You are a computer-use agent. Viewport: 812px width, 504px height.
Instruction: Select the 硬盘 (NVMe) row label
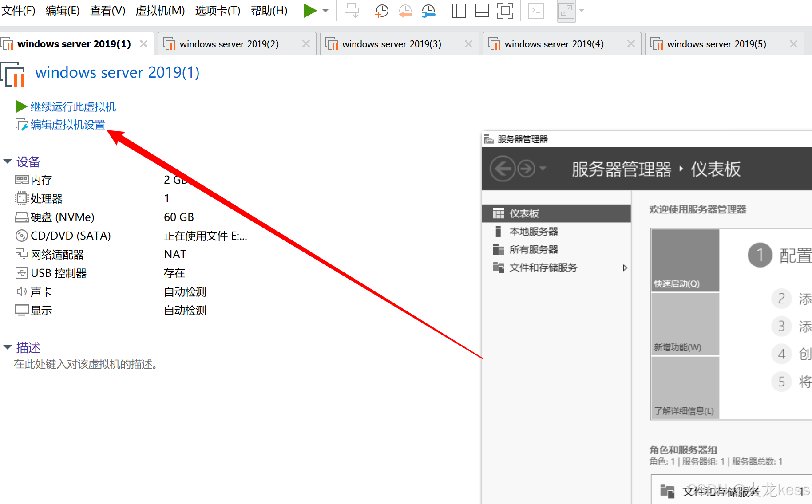(63, 217)
